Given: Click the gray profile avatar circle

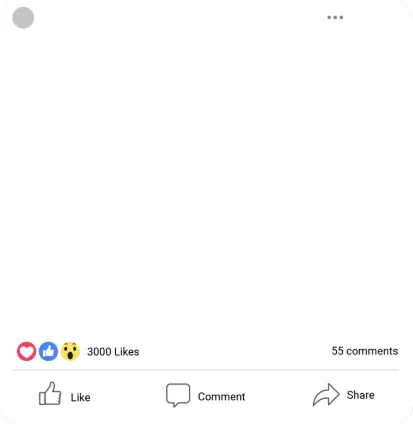Looking at the screenshot, I should 23,18.
